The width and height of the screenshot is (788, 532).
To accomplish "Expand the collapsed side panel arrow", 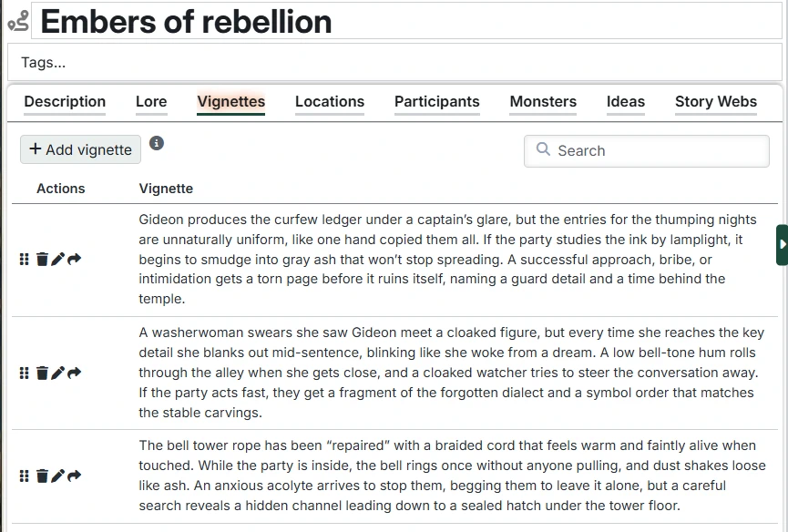I will click(x=783, y=244).
